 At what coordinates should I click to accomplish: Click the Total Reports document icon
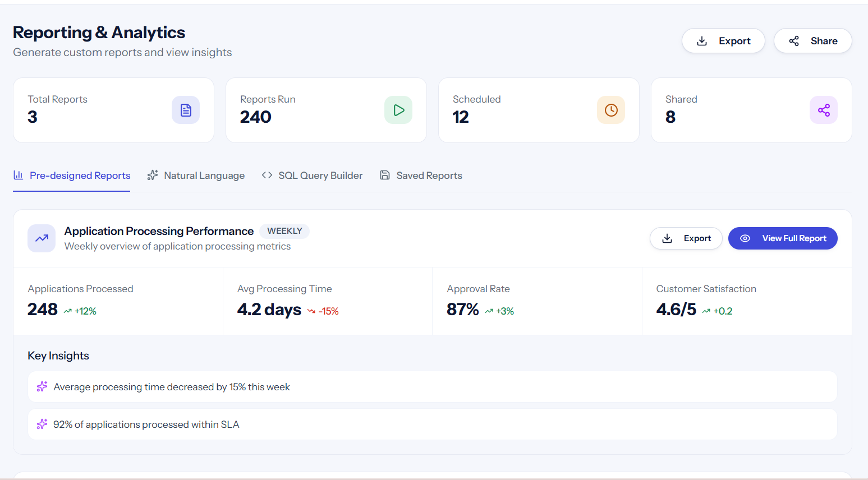click(186, 110)
